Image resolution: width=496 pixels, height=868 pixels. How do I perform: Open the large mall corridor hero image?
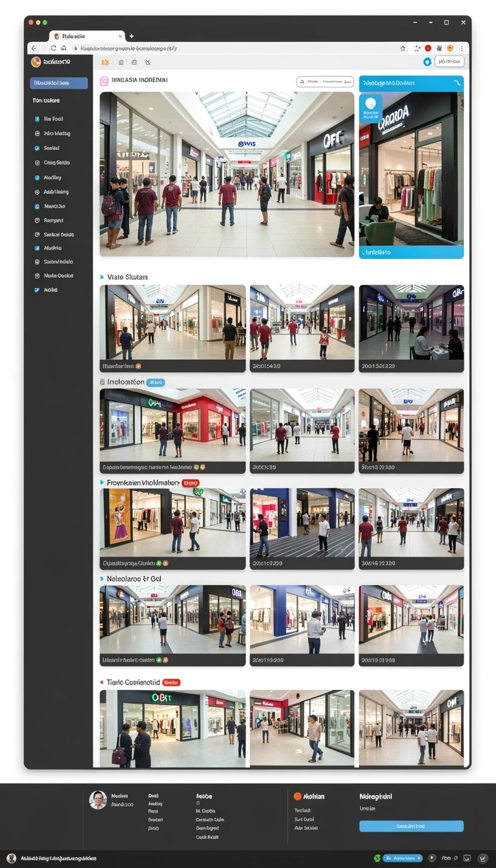[227, 174]
